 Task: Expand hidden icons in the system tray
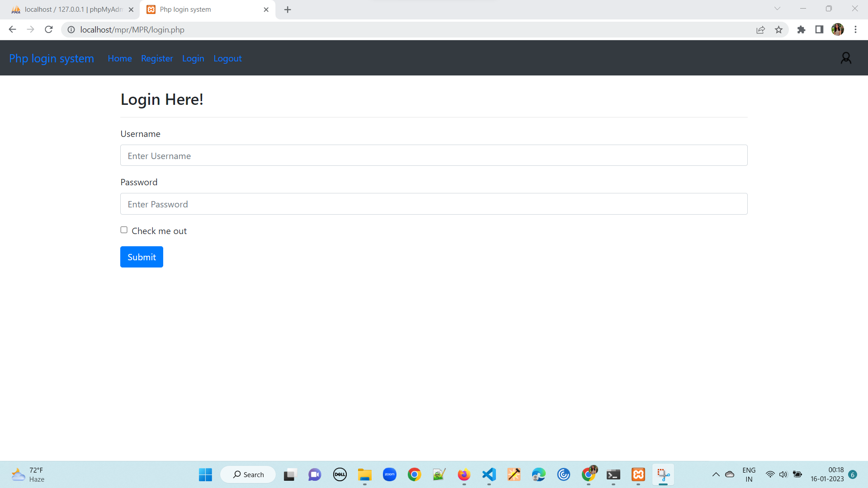(x=716, y=474)
